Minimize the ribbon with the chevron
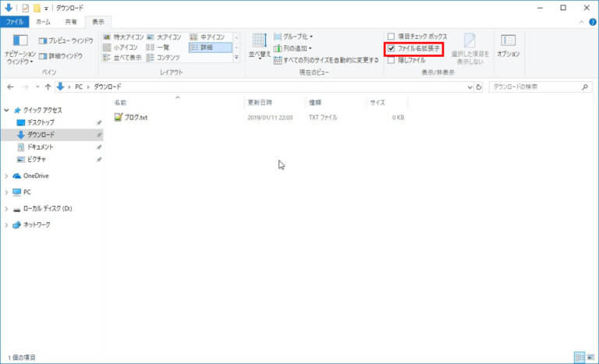The image size is (599, 364). tap(581, 22)
